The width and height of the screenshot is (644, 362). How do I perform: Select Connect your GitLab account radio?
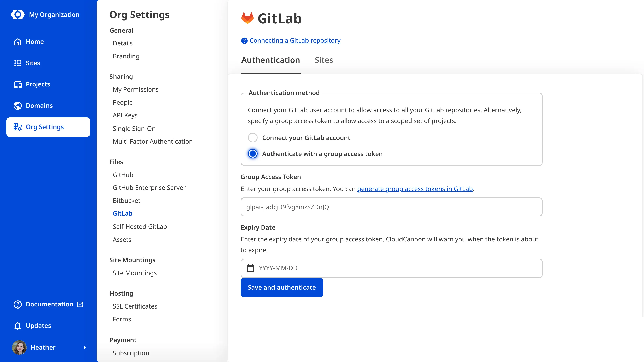point(253,138)
